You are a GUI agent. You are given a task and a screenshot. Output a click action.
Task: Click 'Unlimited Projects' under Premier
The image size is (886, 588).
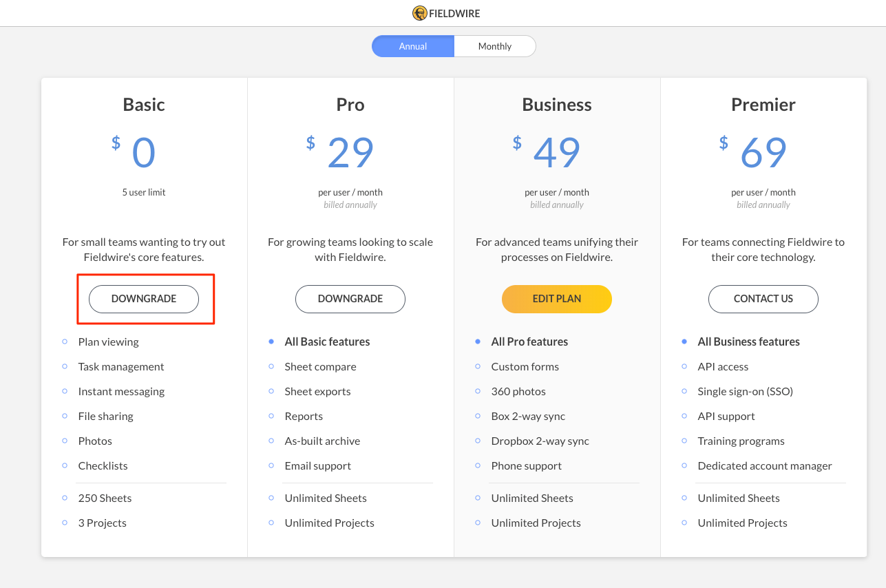742,523
